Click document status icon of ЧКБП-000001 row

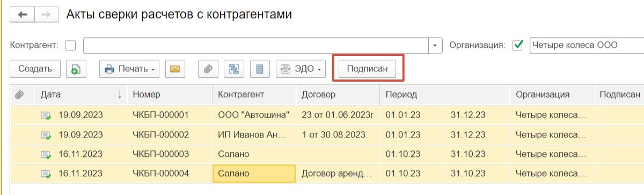(x=46, y=115)
